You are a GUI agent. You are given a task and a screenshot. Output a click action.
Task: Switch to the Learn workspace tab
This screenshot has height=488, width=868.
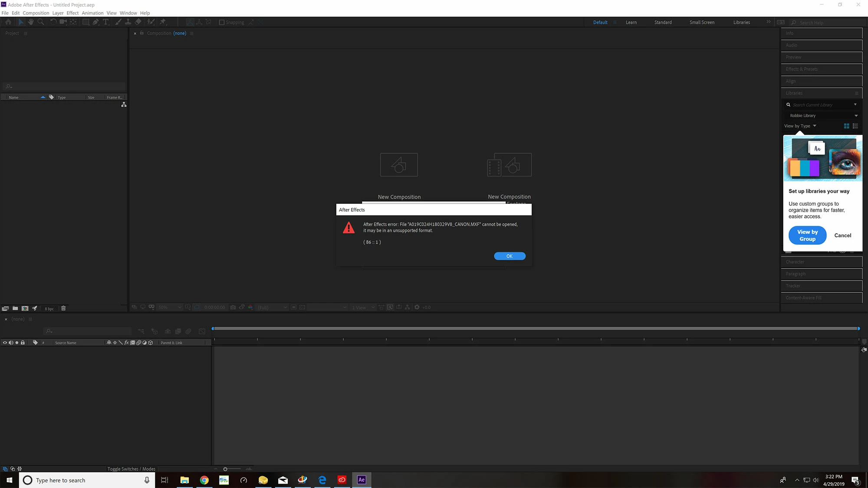tap(631, 22)
